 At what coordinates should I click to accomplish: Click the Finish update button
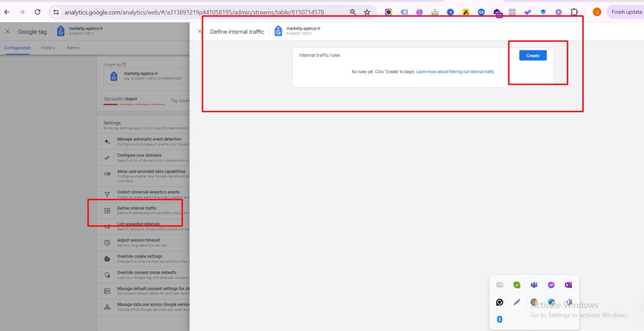point(625,12)
